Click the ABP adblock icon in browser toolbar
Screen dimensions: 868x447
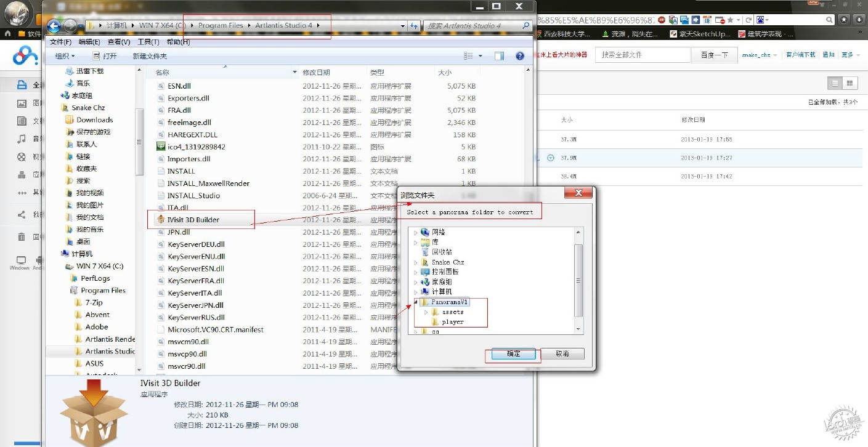(662, 20)
